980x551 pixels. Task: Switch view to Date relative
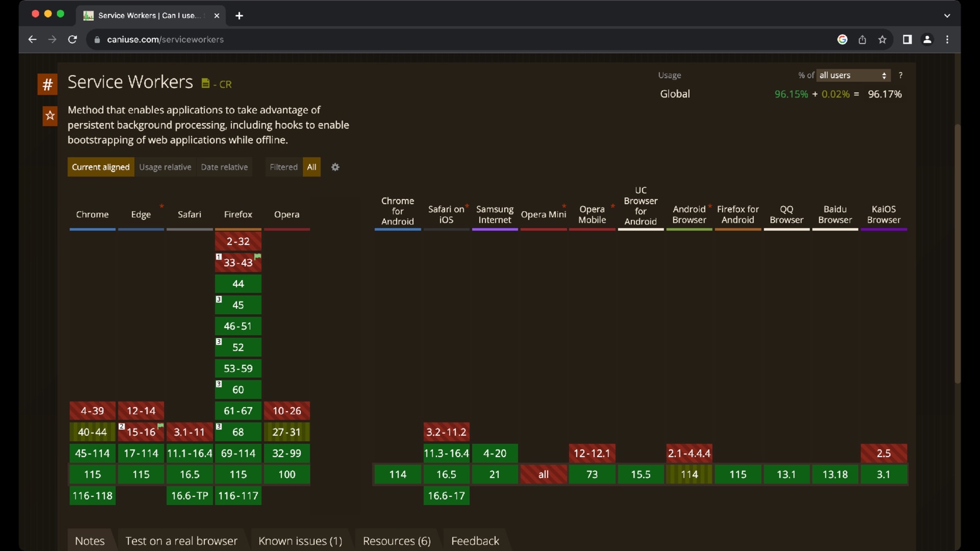224,167
